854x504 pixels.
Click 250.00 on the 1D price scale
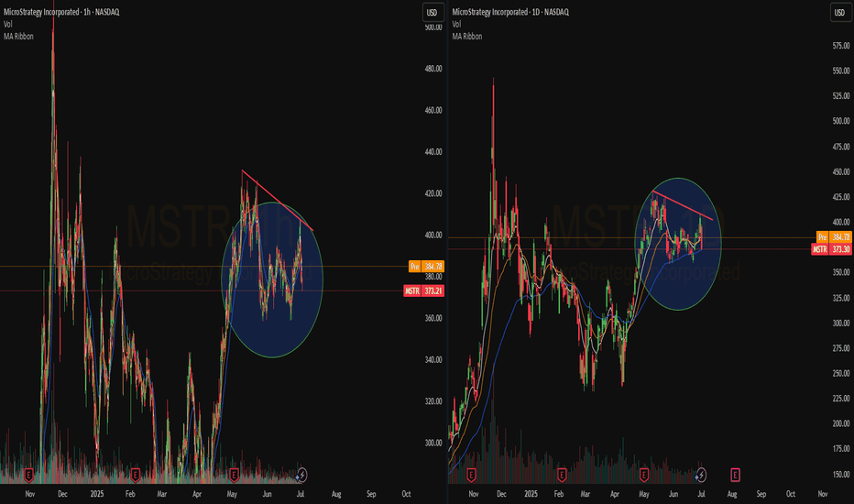coord(841,373)
